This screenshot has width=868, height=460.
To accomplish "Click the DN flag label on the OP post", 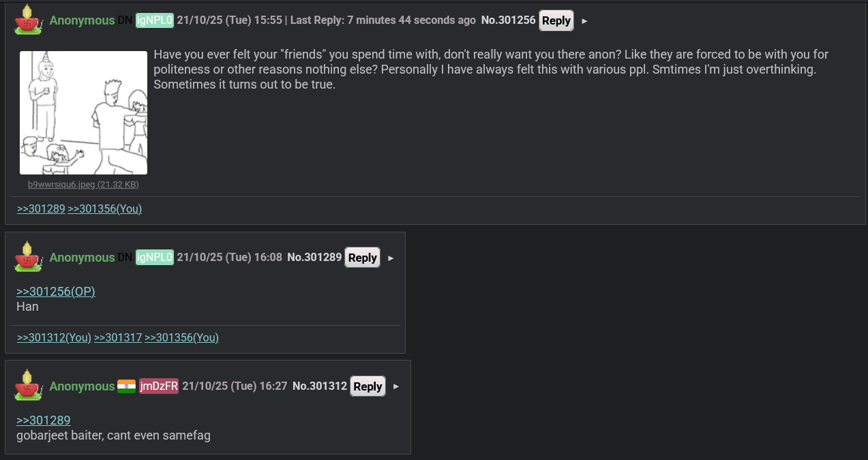I will pyautogui.click(x=125, y=20).
